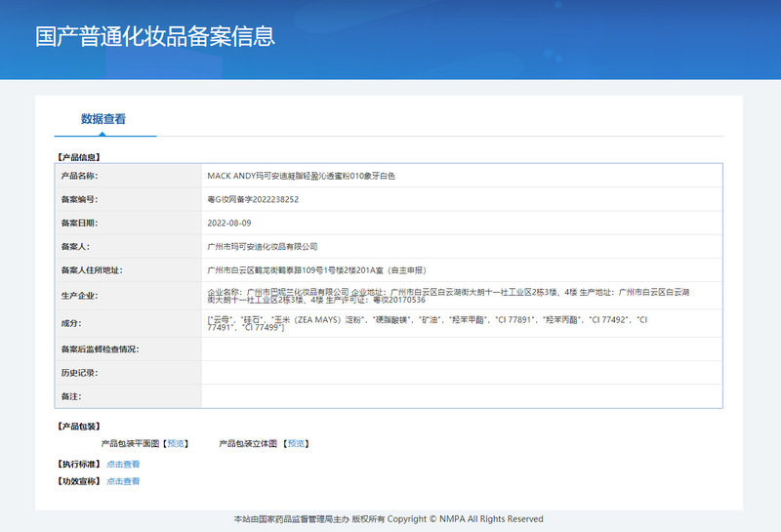The width and height of the screenshot is (781, 532).
Task: Open 预览 link for 产品包装立体图
Action: 297,443
